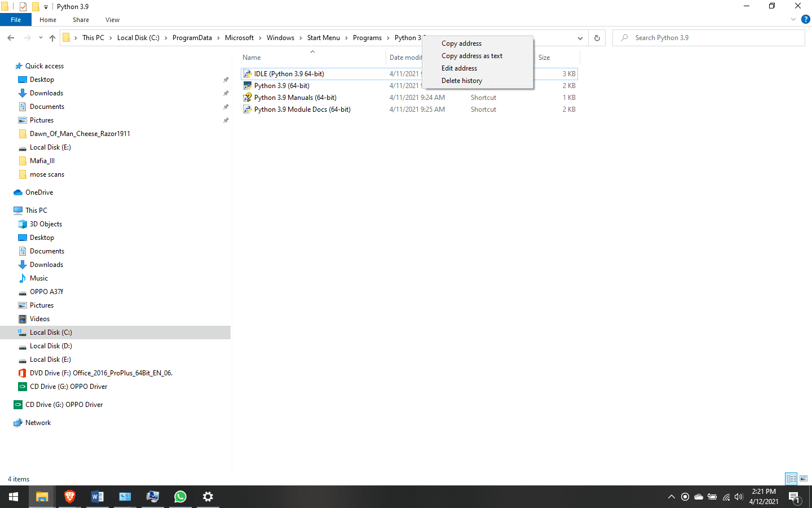Open the notification center icon
The width and height of the screenshot is (812, 508).
tap(795, 497)
